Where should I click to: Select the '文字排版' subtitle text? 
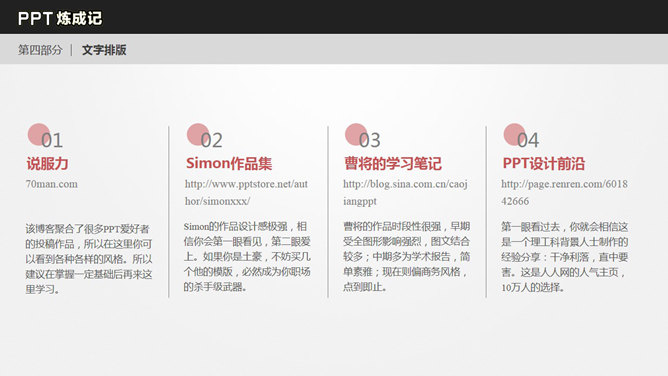point(104,50)
